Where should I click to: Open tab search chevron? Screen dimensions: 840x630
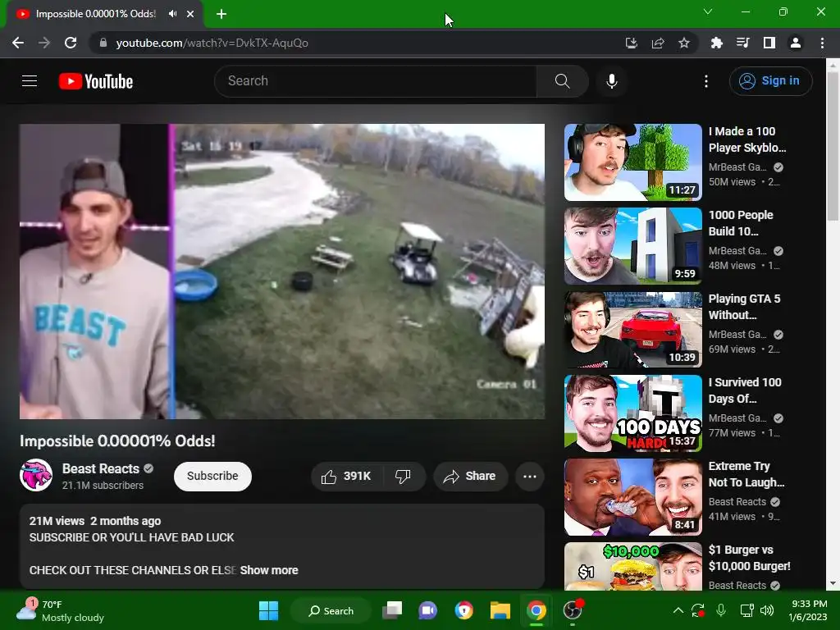click(x=708, y=11)
